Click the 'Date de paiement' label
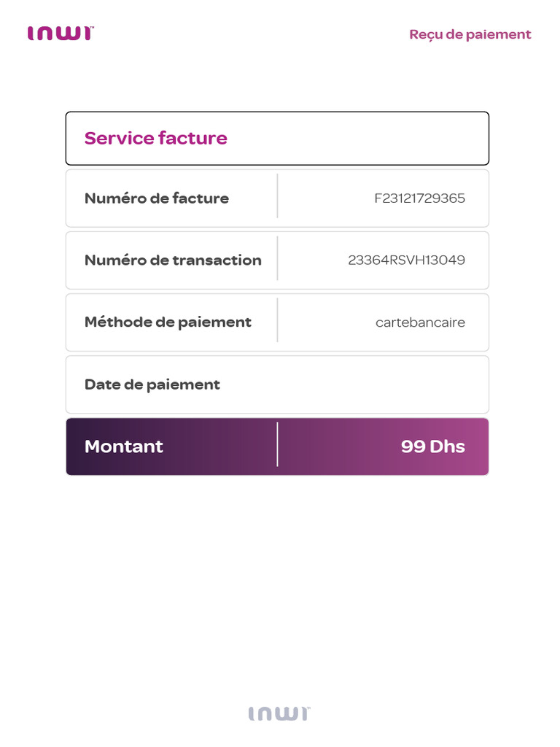560x747 pixels. coord(152,384)
